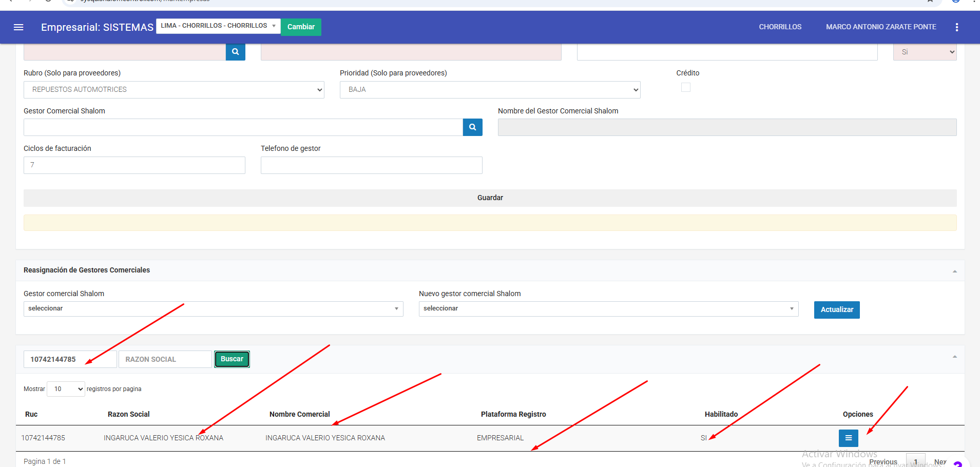Open the registros por pagina dropdown
Image resolution: width=980 pixels, height=467 pixels.
click(x=66, y=389)
